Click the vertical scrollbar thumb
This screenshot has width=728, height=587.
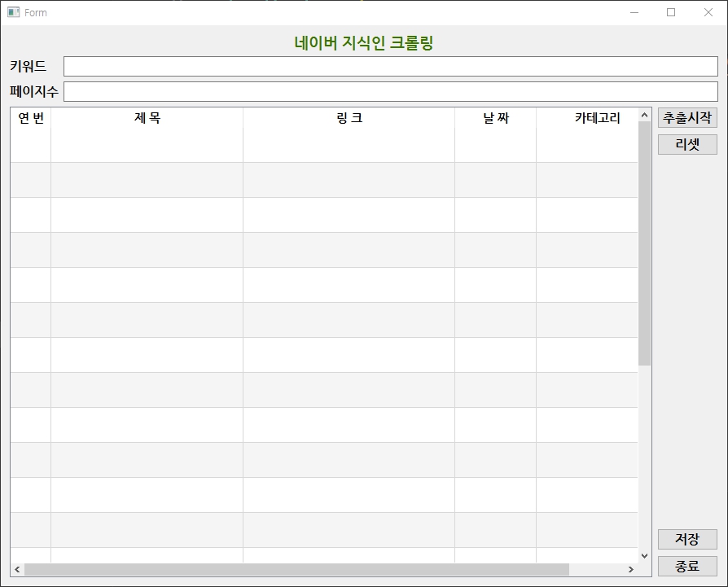644,244
